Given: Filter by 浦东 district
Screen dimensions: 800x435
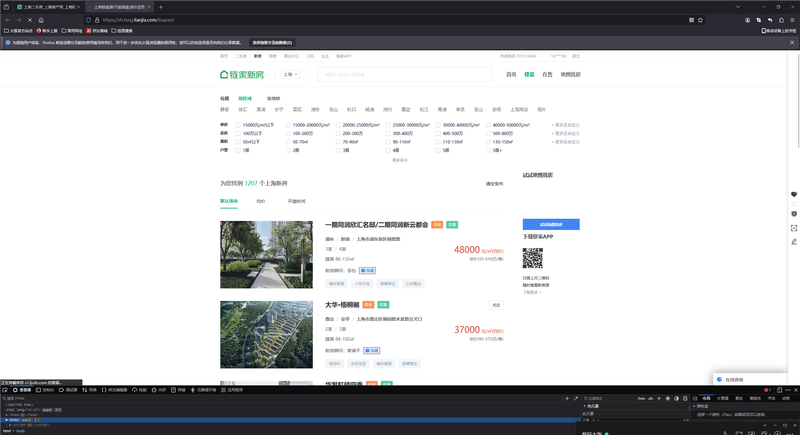Looking at the screenshot, I should pyautogui.click(x=315, y=110).
